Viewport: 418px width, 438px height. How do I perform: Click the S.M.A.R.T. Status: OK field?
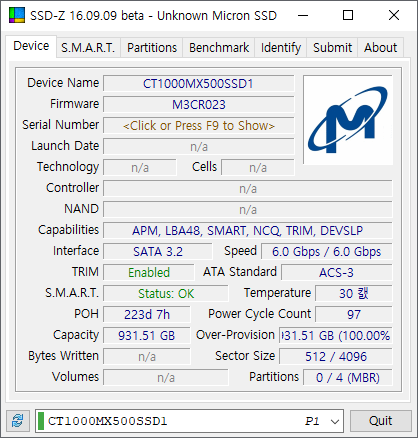tap(166, 294)
